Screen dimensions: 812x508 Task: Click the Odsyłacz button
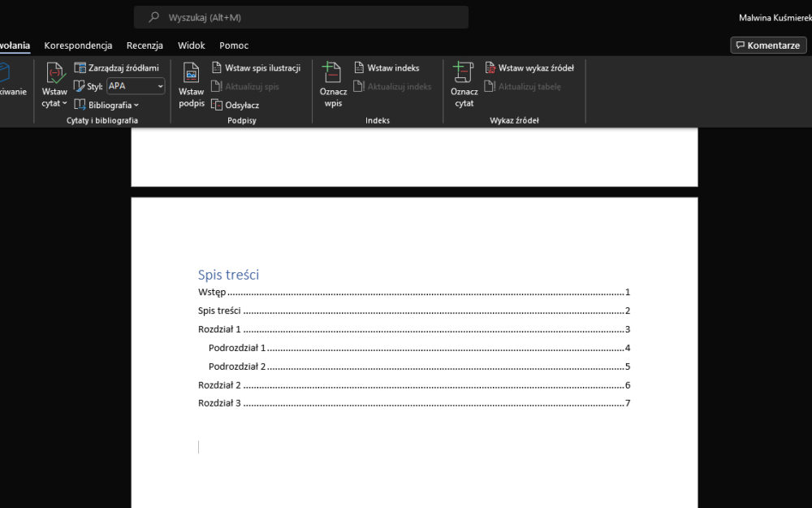point(235,105)
